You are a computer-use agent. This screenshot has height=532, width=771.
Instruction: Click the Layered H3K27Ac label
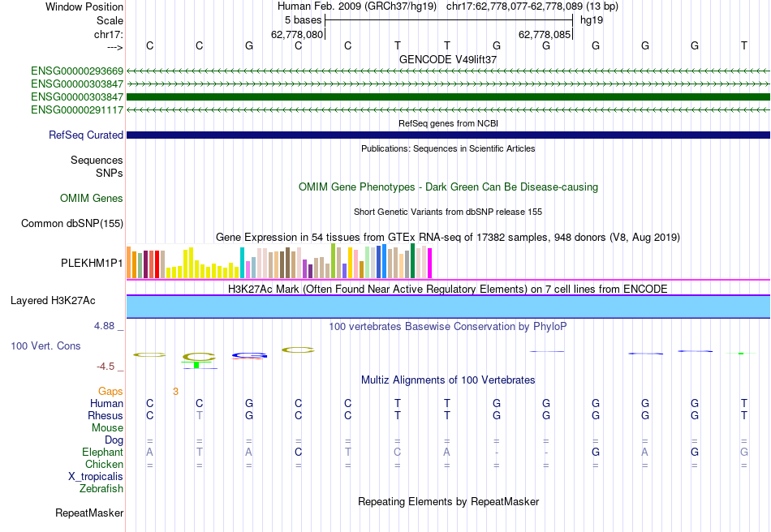pos(53,301)
